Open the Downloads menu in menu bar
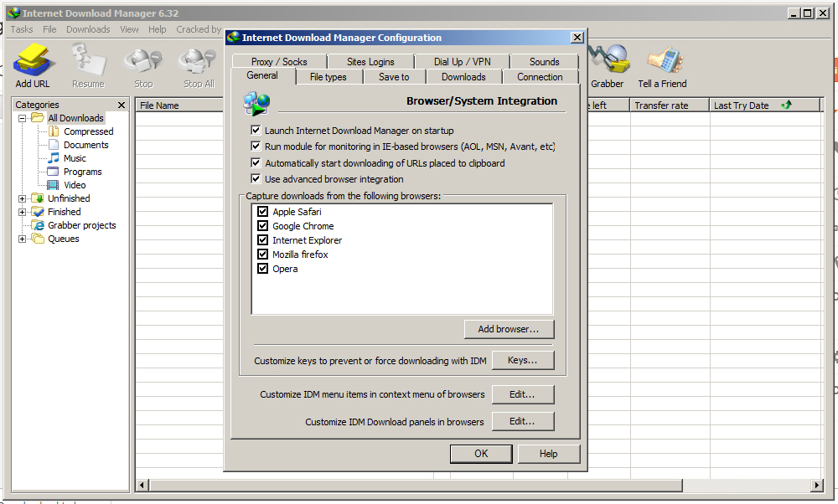This screenshot has height=504, width=838. pos(88,29)
